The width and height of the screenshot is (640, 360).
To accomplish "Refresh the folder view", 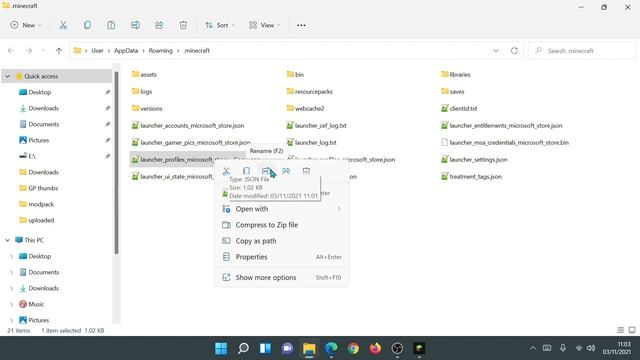I will [514, 51].
